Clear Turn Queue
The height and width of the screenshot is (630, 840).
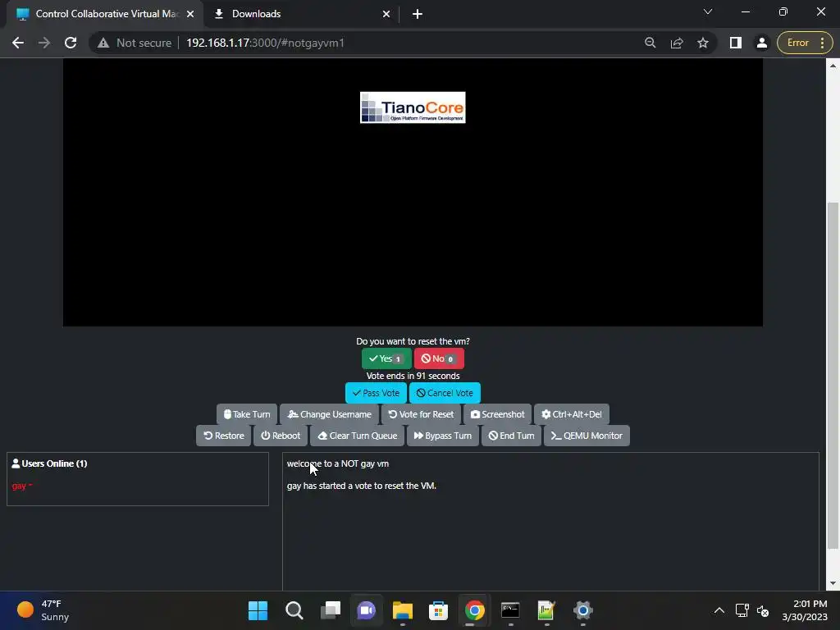(358, 436)
